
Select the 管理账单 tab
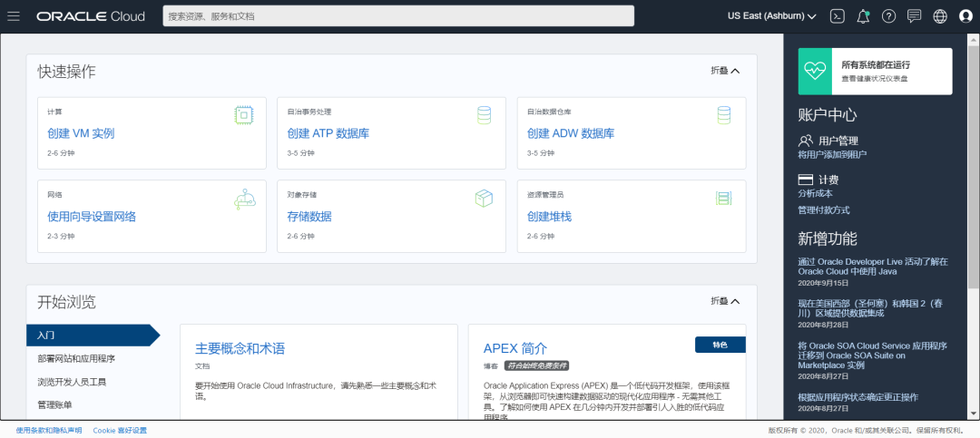tap(54, 404)
